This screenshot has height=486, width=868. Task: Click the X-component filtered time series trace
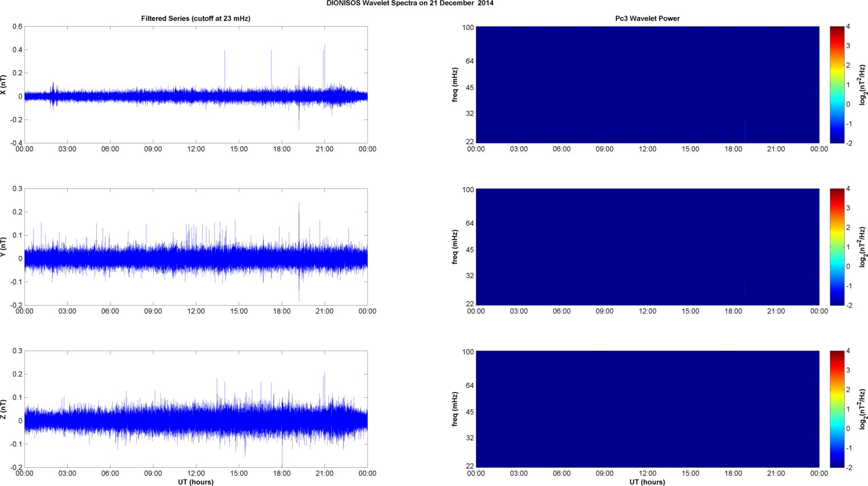196,96
